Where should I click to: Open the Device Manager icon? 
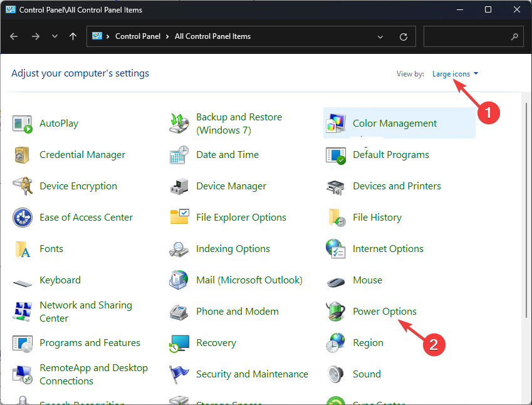(x=179, y=186)
